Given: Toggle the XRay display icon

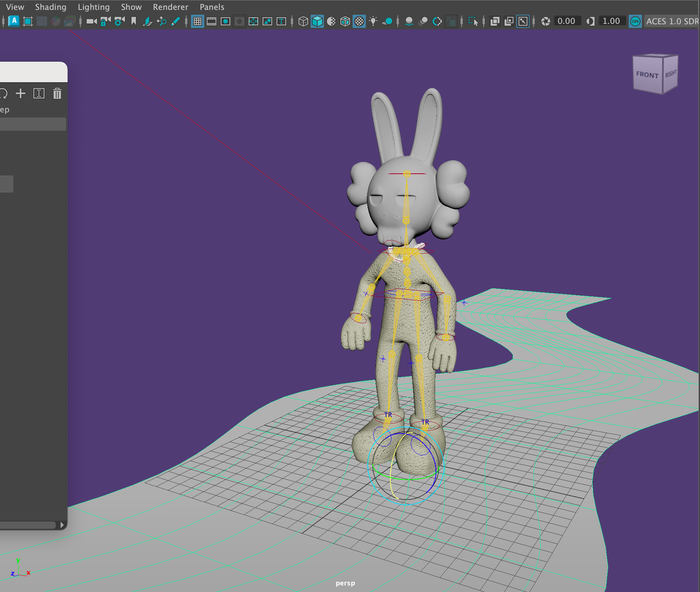Looking at the screenshot, I should pos(495,21).
